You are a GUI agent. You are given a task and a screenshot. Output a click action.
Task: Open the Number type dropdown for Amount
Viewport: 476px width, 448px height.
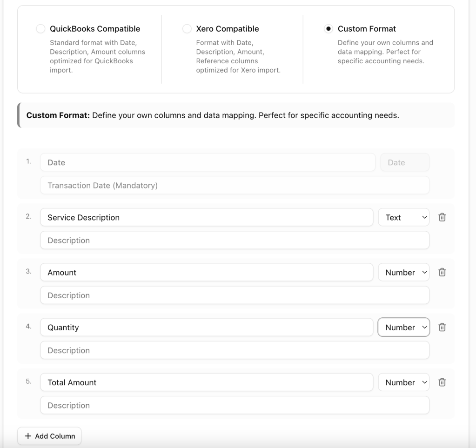click(x=403, y=272)
